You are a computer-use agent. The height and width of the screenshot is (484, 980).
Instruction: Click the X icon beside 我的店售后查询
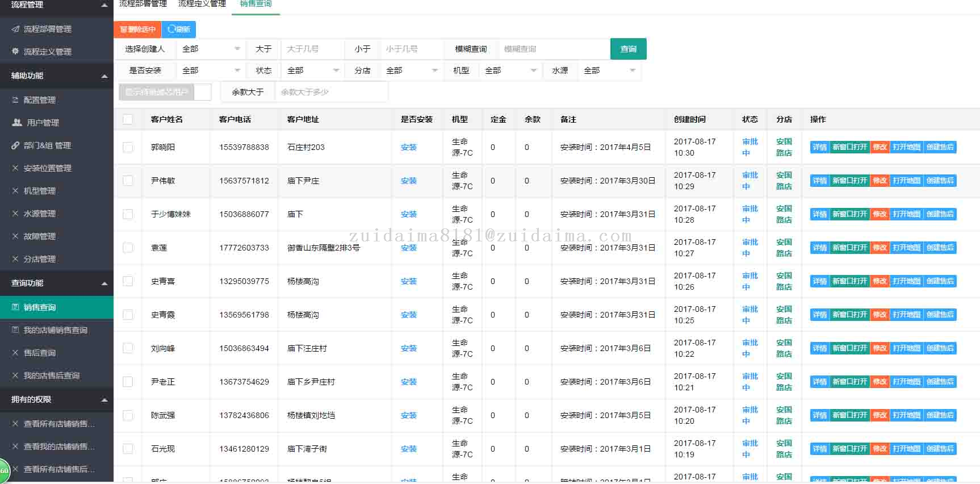click(15, 375)
